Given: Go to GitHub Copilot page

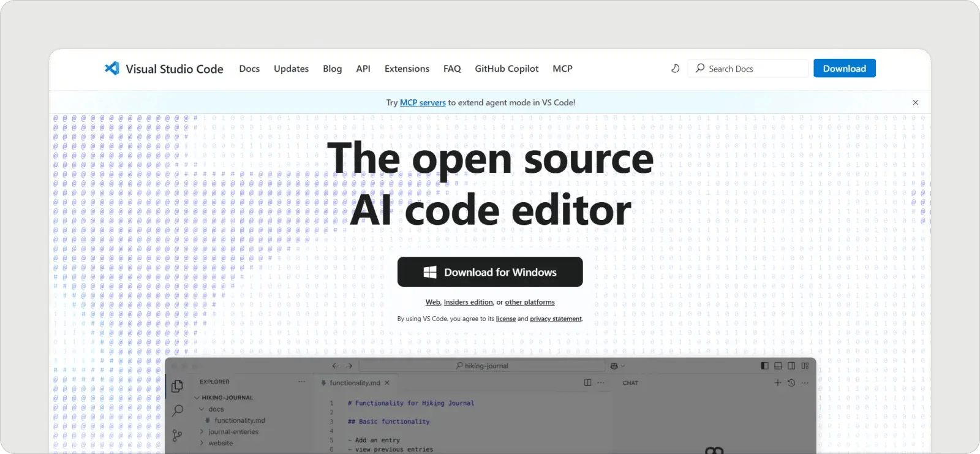Looking at the screenshot, I should tap(507, 69).
